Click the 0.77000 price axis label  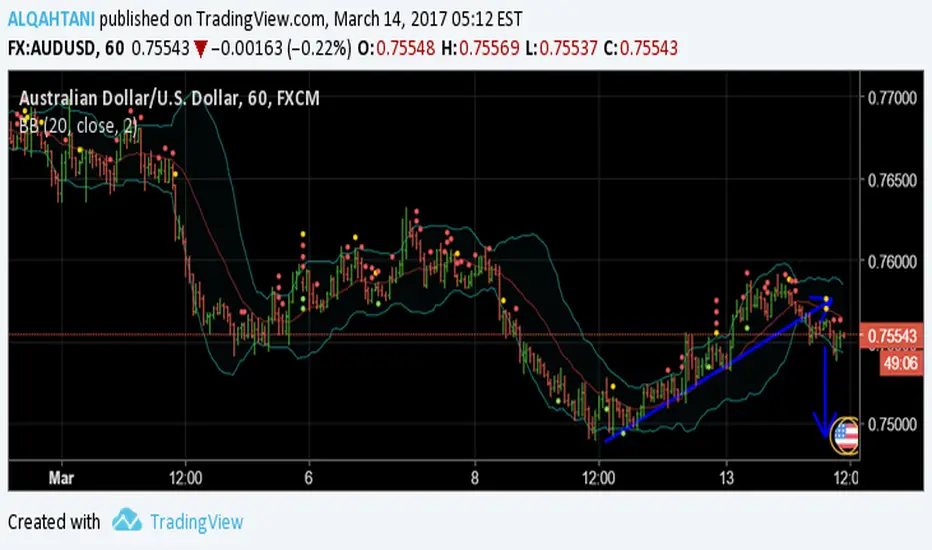[892, 98]
